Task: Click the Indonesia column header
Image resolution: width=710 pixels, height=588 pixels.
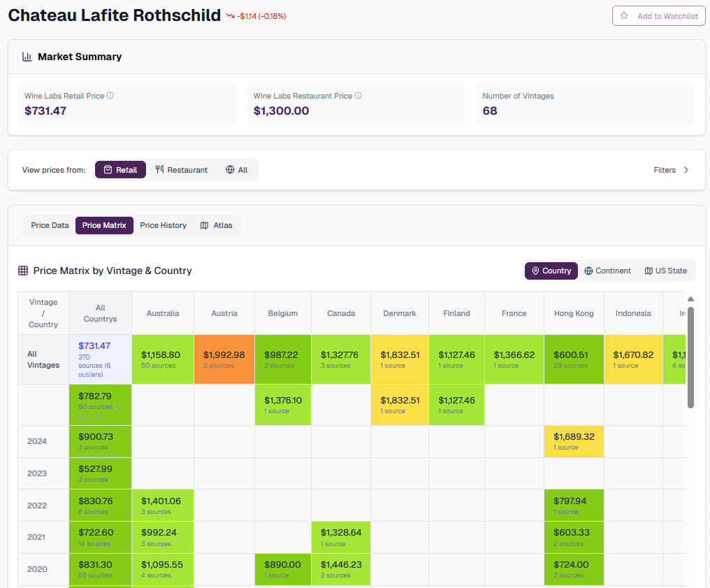Action: pyautogui.click(x=633, y=313)
